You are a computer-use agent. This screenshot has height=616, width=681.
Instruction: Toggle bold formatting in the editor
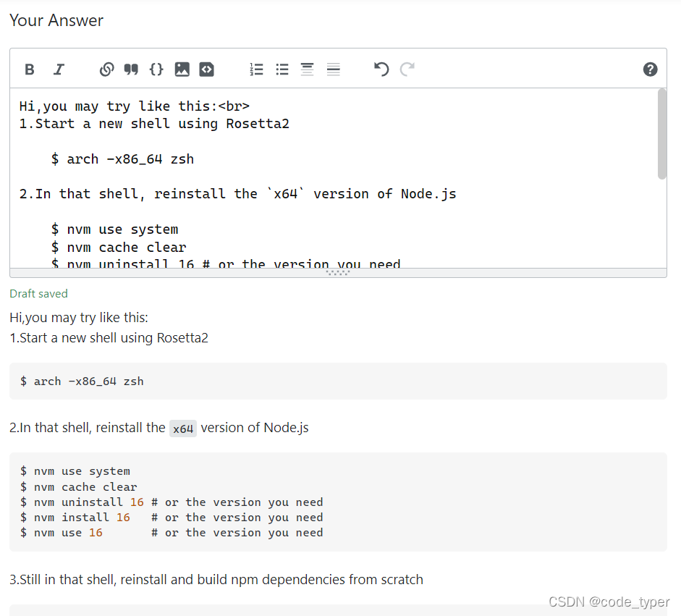click(29, 69)
